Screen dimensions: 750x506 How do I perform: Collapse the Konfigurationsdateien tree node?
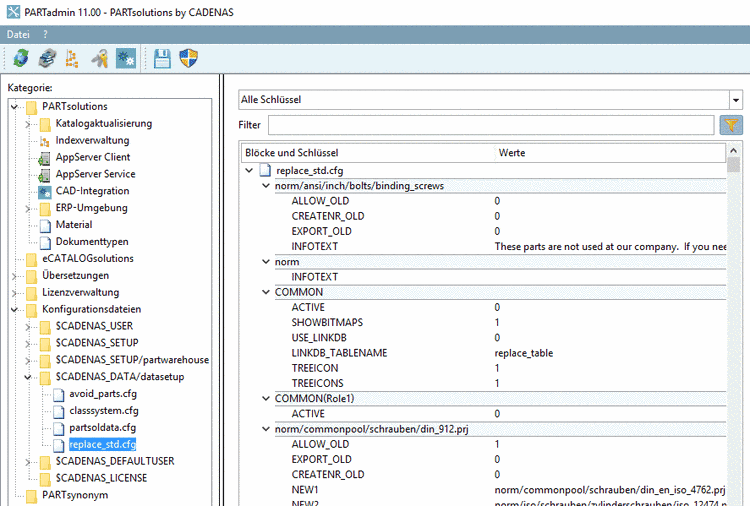tap(15, 310)
